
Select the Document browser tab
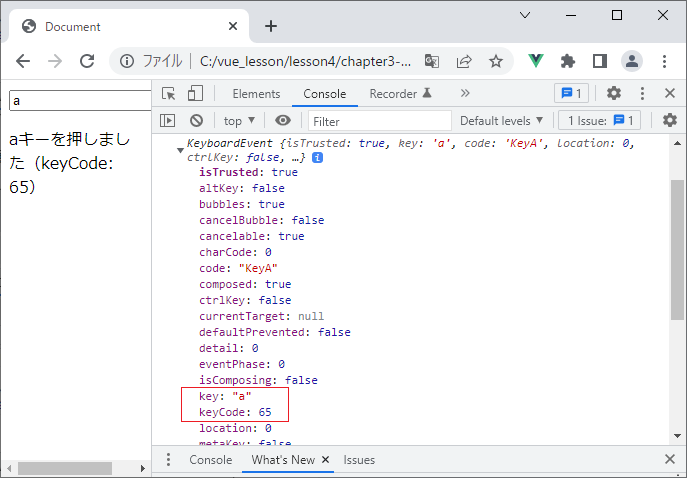tap(129, 26)
